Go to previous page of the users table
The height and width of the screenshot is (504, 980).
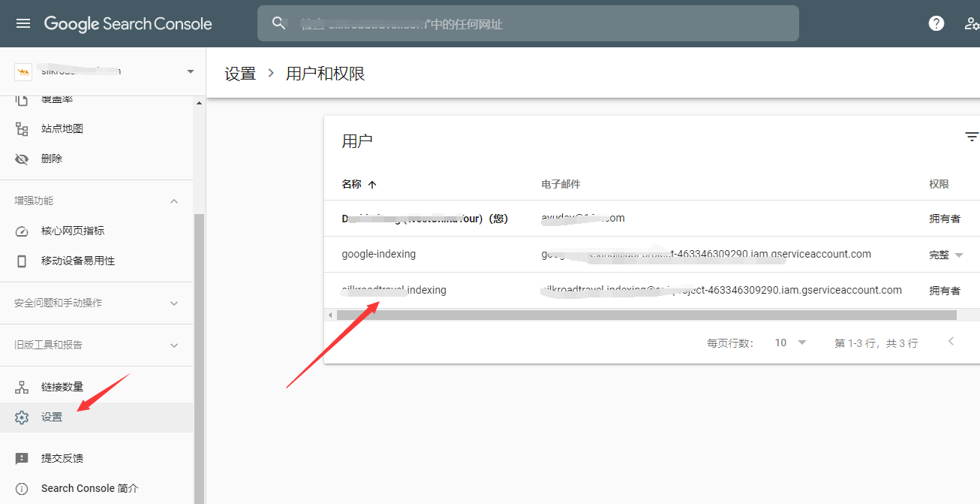point(951,342)
